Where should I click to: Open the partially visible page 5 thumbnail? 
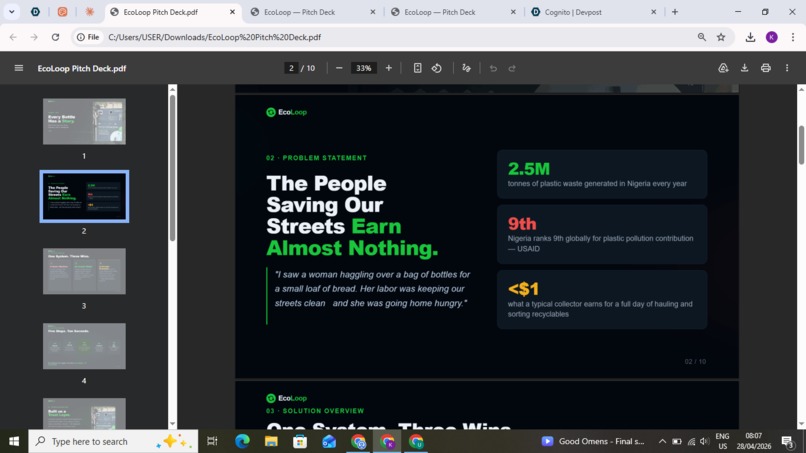pyautogui.click(x=84, y=413)
